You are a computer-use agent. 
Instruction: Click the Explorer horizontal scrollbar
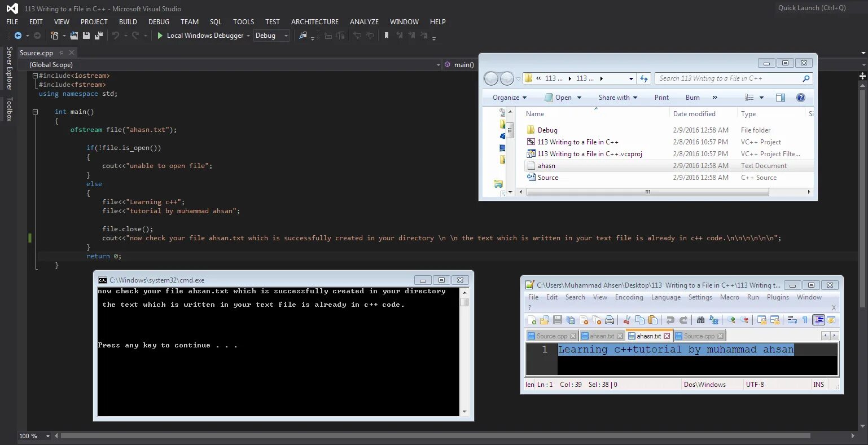647,192
